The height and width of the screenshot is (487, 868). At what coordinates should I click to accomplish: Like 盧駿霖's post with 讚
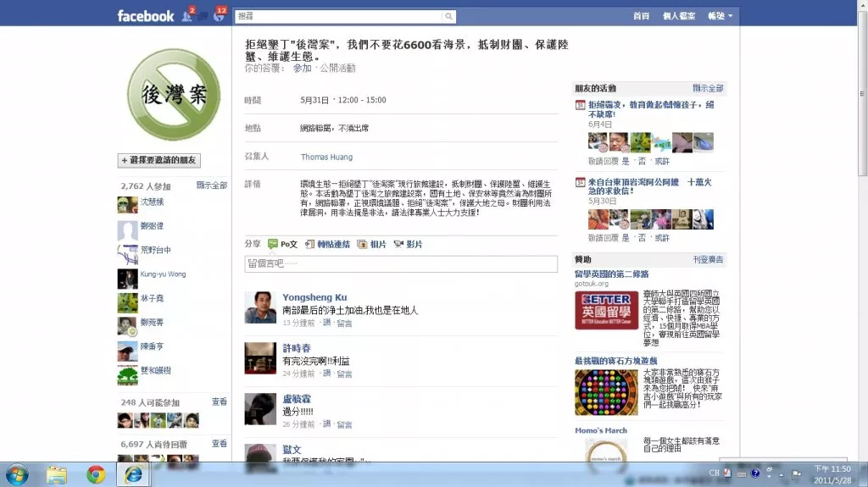click(326, 424)
